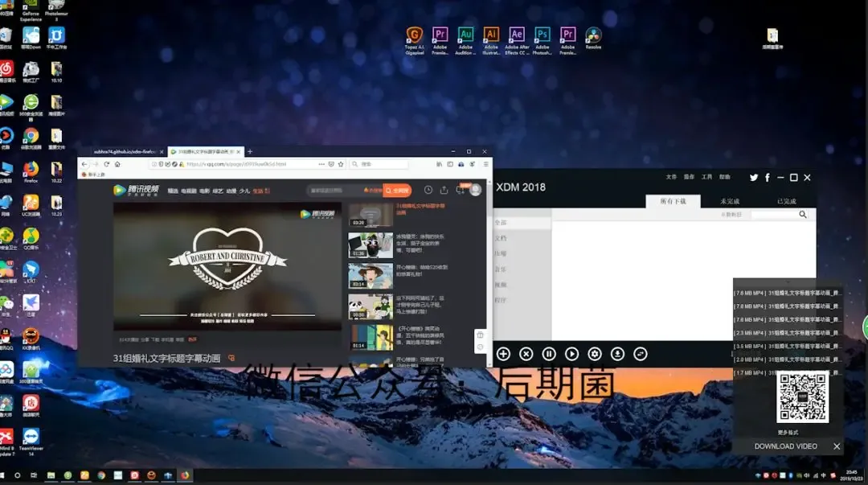This screenshot has height=485, width=868.
Task: Click Firefox search box
Action: click(379, 164)
